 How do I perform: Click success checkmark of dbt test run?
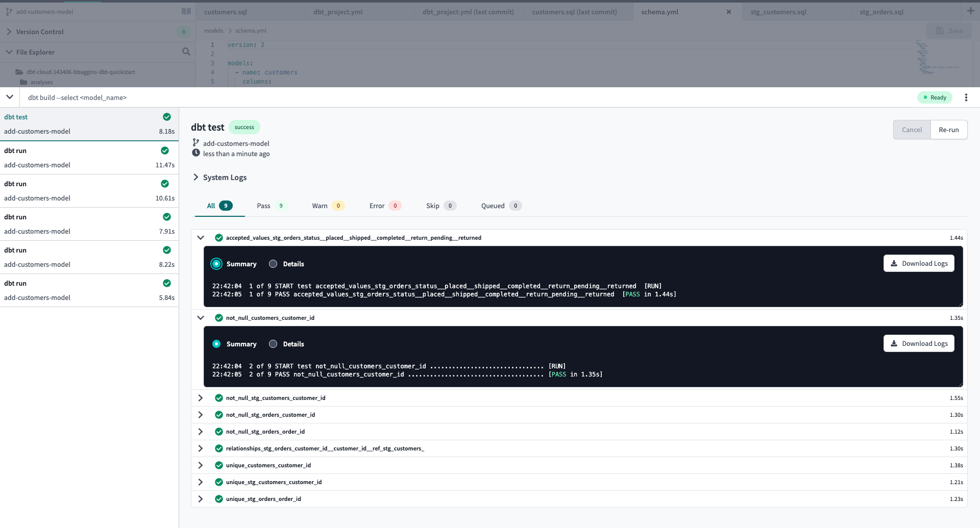(x=167, y=117)
